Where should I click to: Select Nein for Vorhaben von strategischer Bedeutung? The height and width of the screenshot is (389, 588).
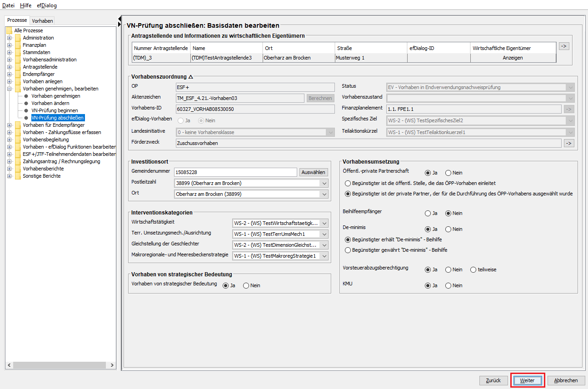(246, 285)
